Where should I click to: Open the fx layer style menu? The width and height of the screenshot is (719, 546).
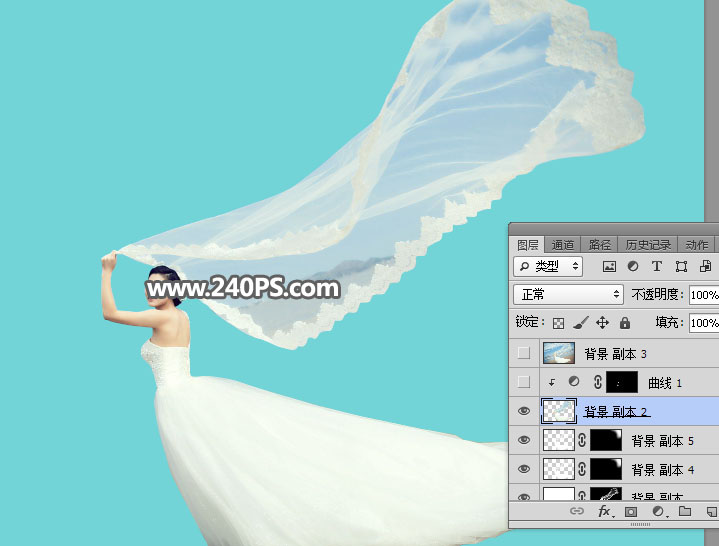tap(605, 511)
